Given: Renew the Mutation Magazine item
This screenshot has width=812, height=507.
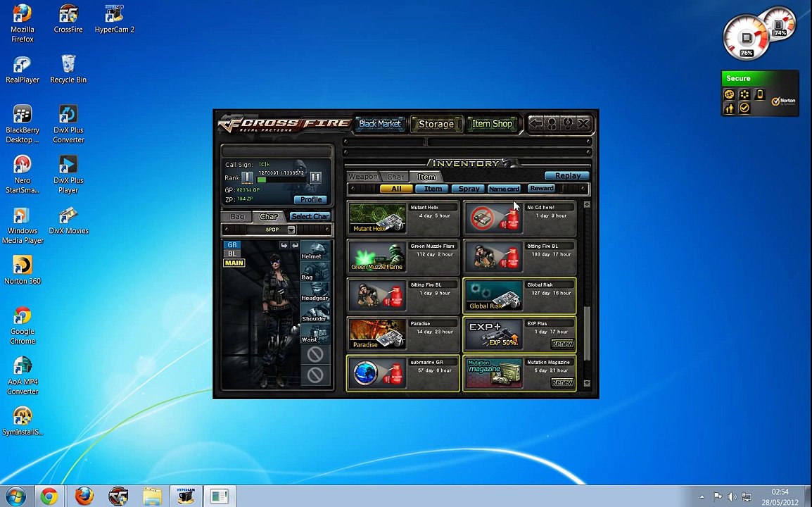Looking at the screenshot, I should (562, 382).
